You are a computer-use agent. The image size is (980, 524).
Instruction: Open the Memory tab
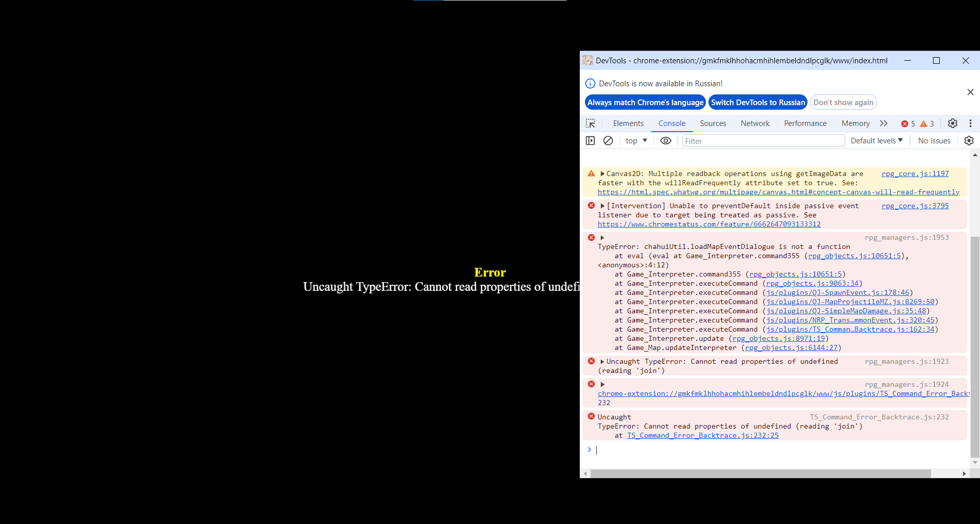[x=855, y=123]
